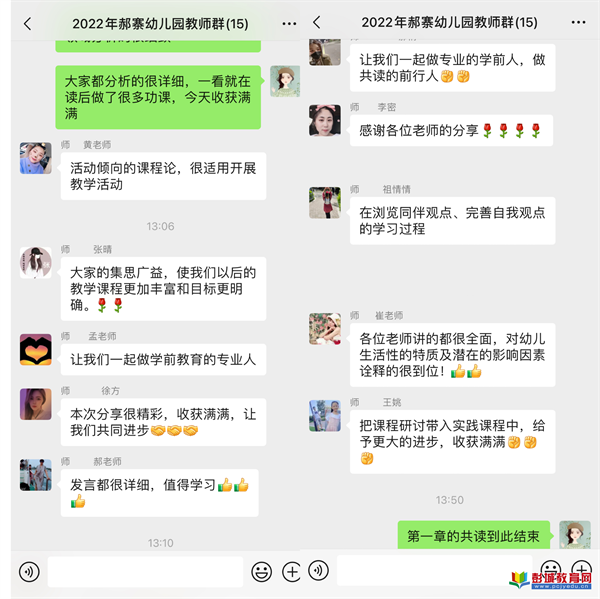The height and width of the screenshot is (599, 600).
Task: Open 张晴's avatar with black cap
Action: pos(36,263)
